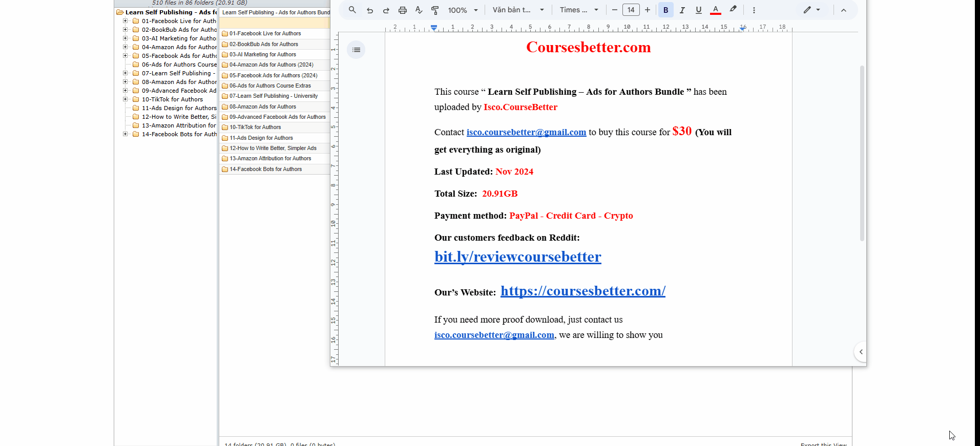Image resolution: width=980 pixels, height=446 pixels.
Task: Select 08-Amazon Ads for Authors in tree
Action: tap(179, 82)
